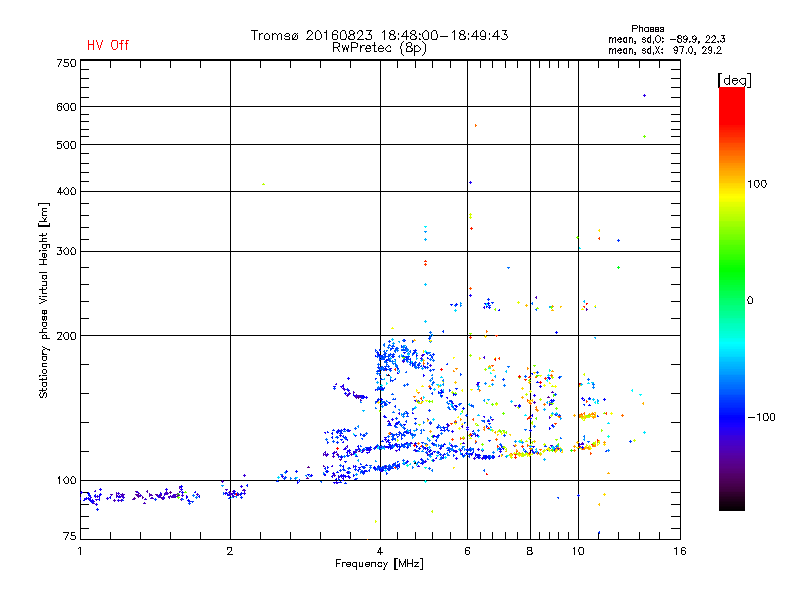The image size is (800, 600).
Task: Click the x-axis tick label '16'
Action: point(680,551)
